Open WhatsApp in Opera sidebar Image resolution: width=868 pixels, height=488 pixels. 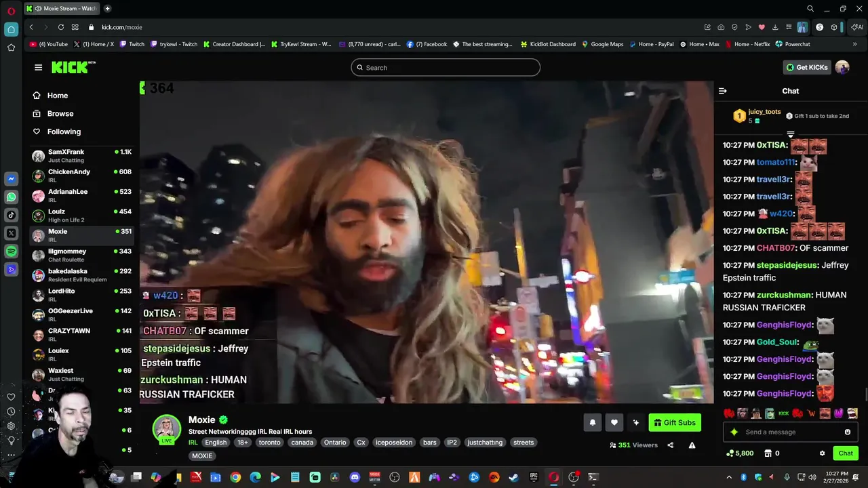coord(11,197)
